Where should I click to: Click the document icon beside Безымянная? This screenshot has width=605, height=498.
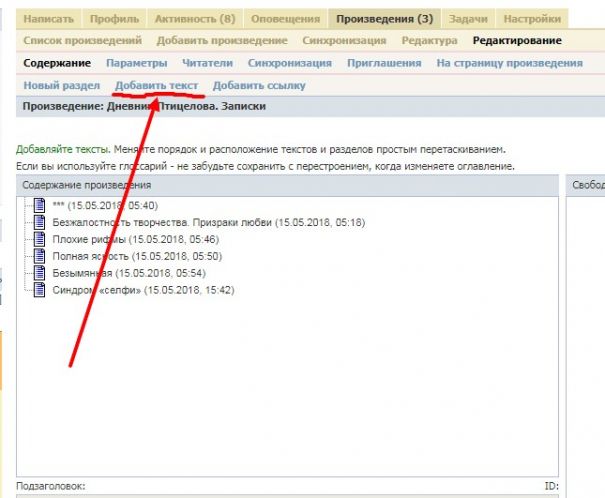pos(41,273)
